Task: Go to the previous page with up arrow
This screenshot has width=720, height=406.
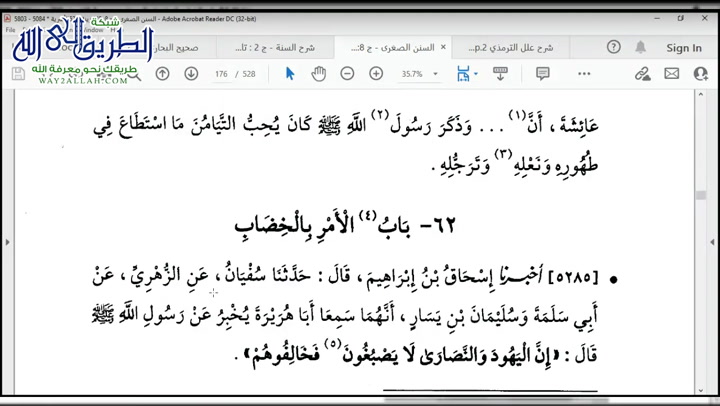Action: pyautogui.click(x=163, y=73)
